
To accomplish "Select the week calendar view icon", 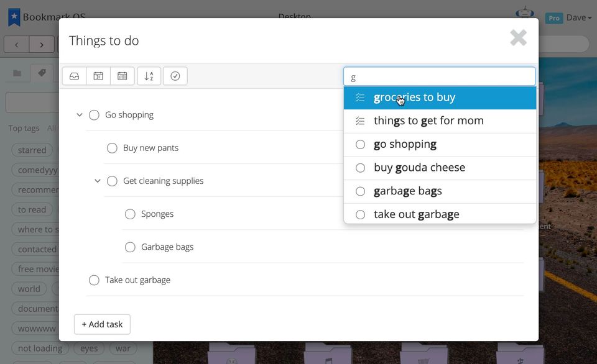I will 123,76.
